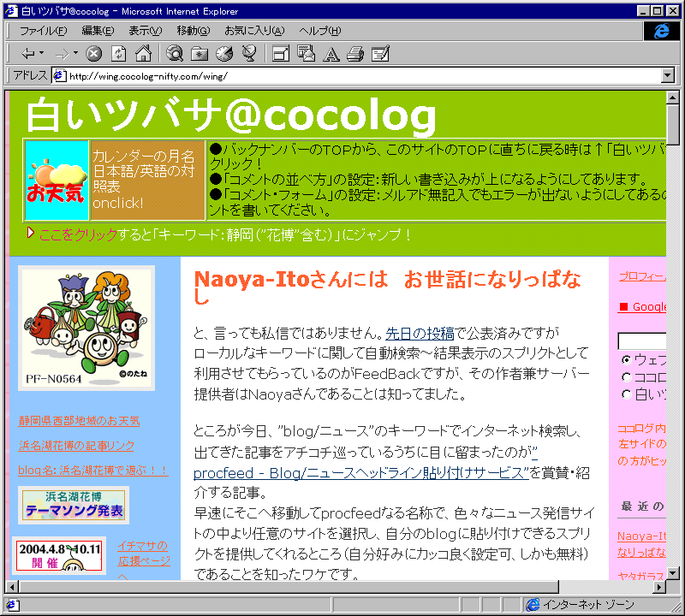Click the カレンダーの月名 日本語/英語の対照表 box
The height and width of the screenshot is (616, 685).
click(x=147, y=181)
